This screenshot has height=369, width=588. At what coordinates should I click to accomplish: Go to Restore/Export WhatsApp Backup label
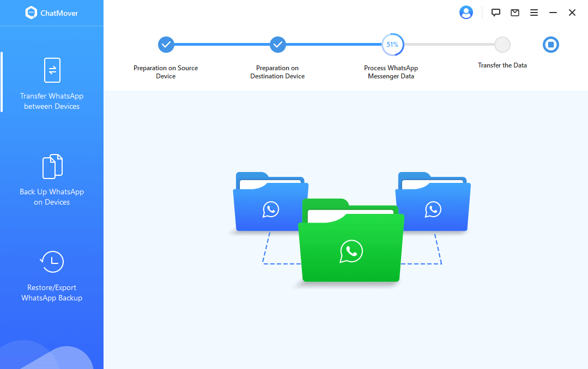[52, 293]
